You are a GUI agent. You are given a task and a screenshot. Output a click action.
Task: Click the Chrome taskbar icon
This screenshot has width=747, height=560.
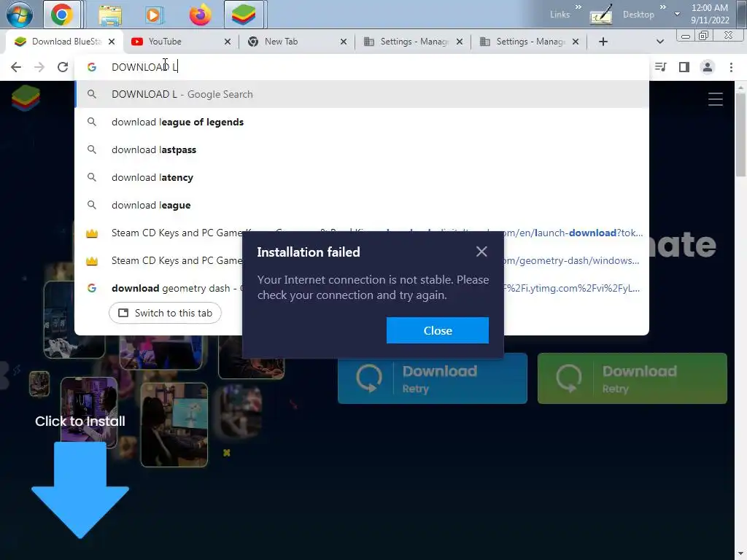pyautogui.click(x=61, y=15)
